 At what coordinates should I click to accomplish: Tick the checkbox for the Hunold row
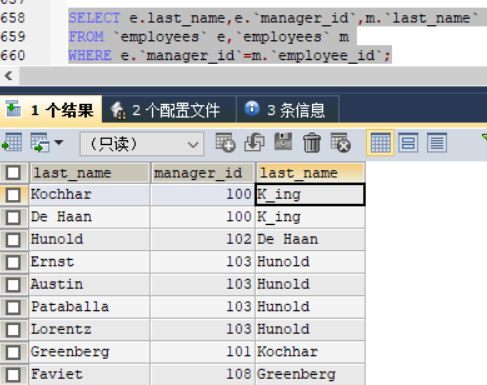[x=13, y=240]
